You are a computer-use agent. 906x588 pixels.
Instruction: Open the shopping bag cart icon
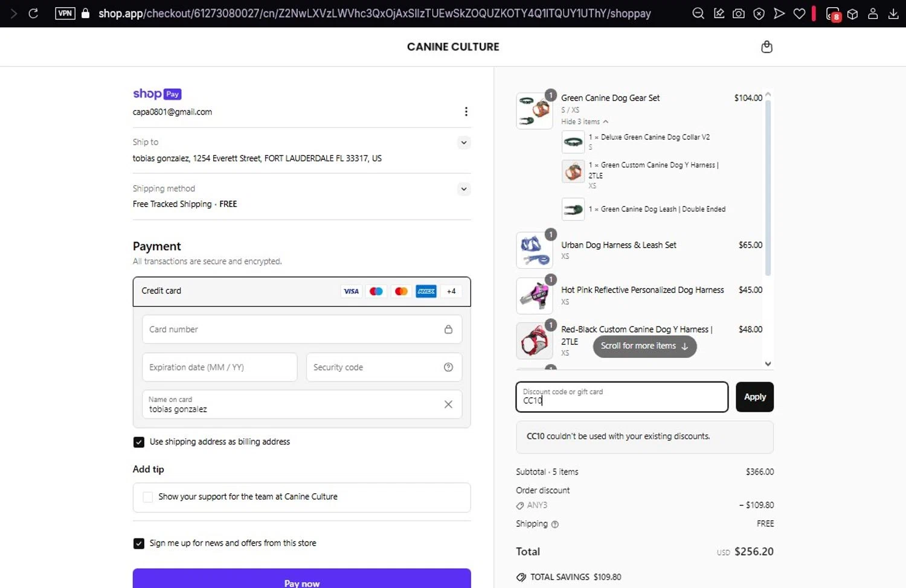[x=766, y=46]
